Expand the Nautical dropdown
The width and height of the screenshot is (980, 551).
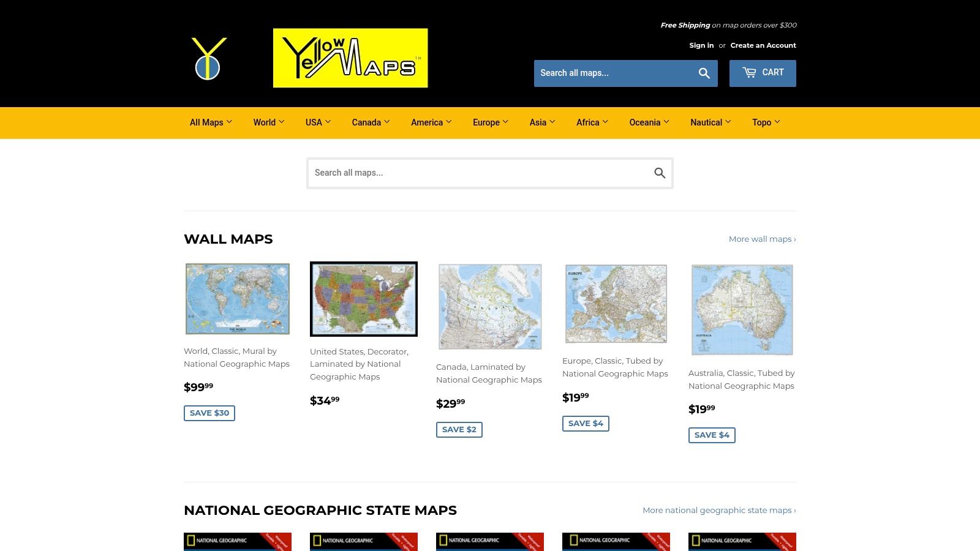click(x=710, y=122)
